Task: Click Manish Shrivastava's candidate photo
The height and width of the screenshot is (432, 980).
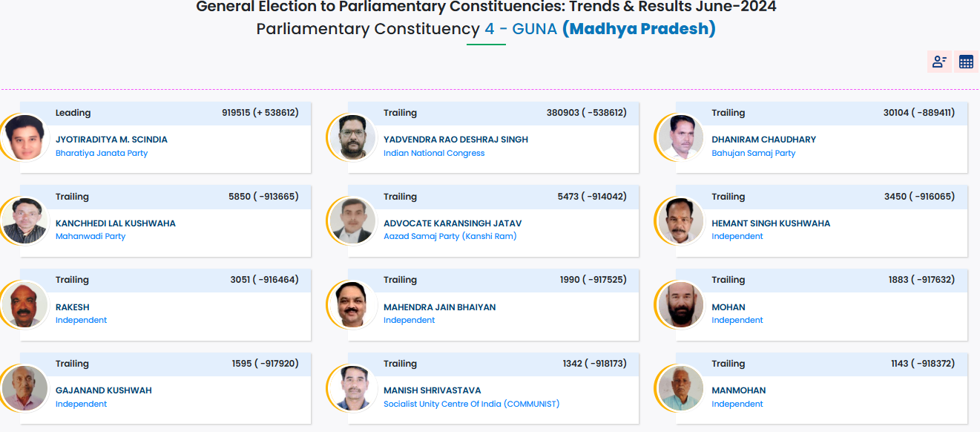Action: pos(352,388)
